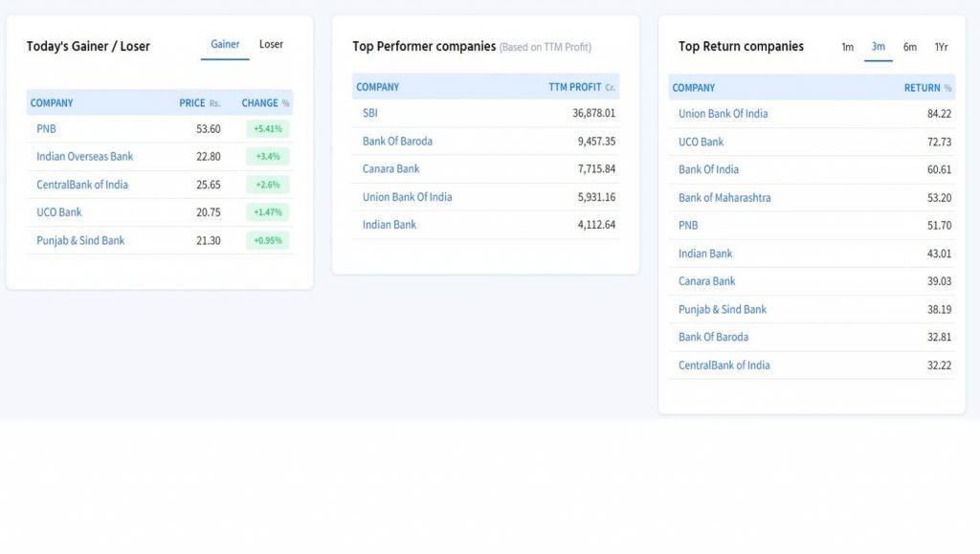Screen dimensions: 980x554
Task: Click the CHANGE column header
Action: 265,103
